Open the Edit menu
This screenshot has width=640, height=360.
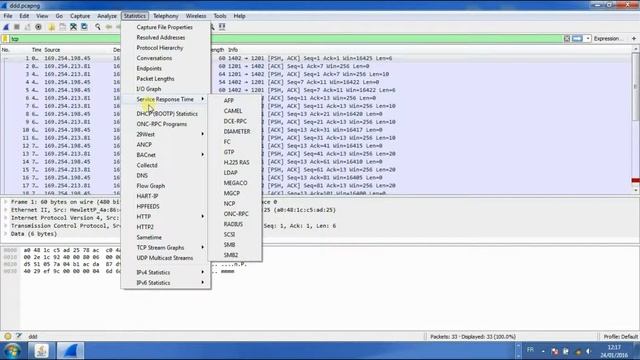point(24,16)
